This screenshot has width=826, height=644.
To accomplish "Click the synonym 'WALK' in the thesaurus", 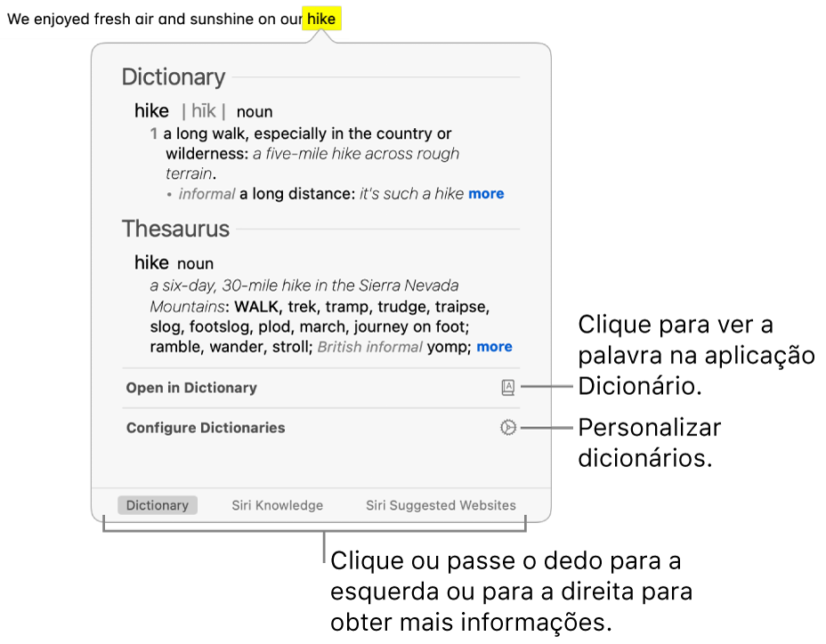I will pos(256,307).
